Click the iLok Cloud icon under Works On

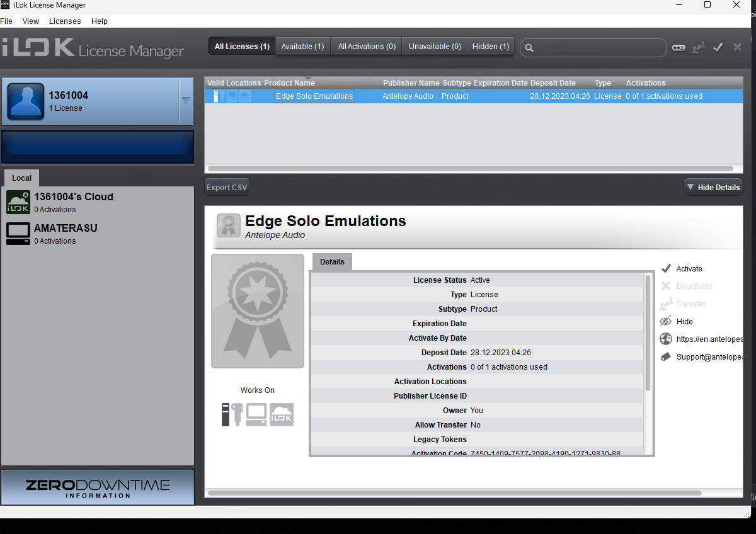(x=282, y=414)
